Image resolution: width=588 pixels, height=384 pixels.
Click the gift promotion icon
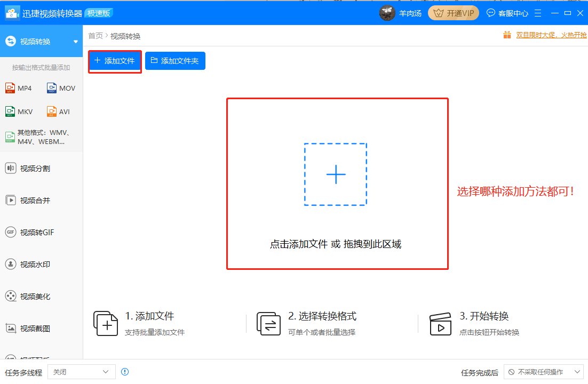[x=507, y=35]
